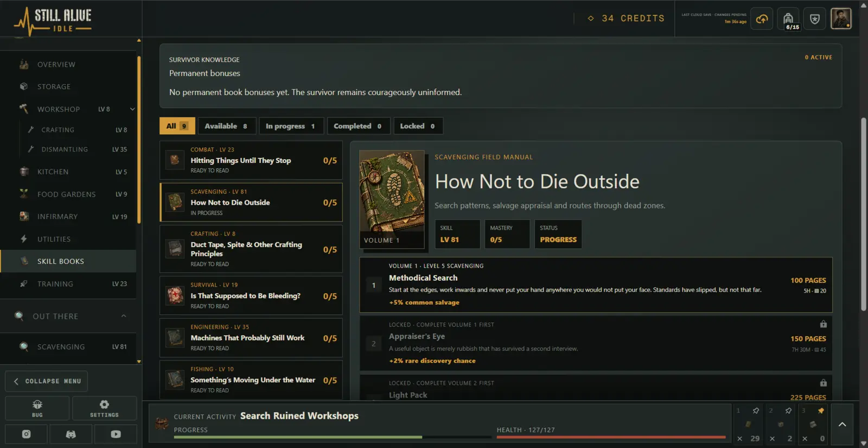Click the Food Gardens plant icon

pyautogui.click(x=24, y=194)
